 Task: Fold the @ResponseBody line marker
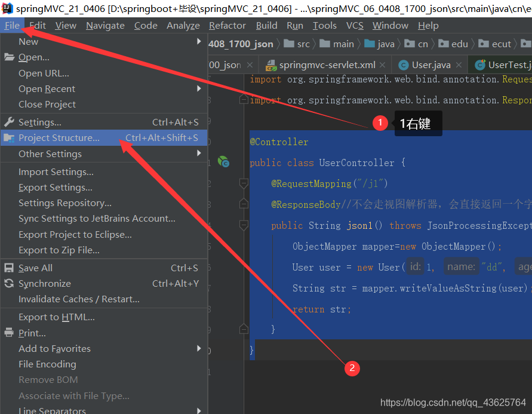[x=243, y=204]
